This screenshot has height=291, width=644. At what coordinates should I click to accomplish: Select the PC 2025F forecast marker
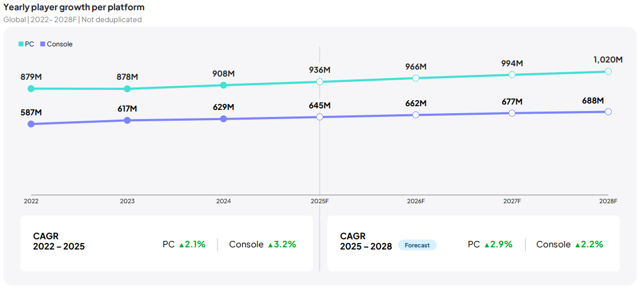(320, 81)
